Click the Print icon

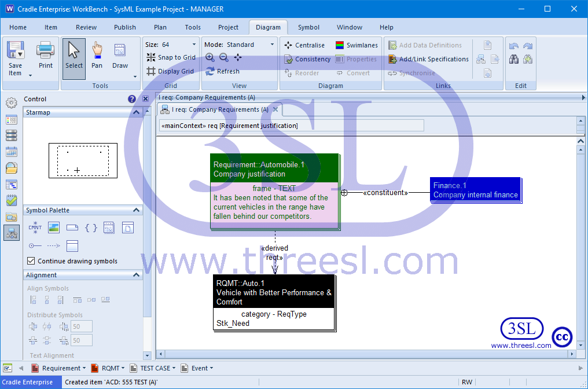pos(45,50)
